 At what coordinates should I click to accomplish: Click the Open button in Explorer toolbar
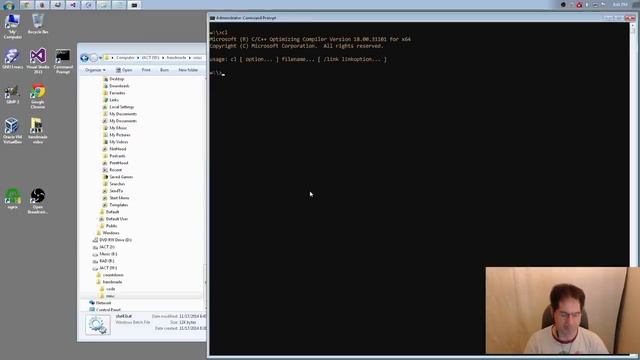point(124,70)
